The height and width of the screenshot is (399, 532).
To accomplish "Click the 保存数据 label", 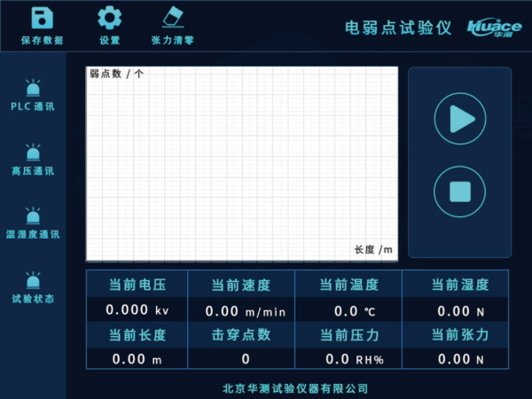I will (x=42, y=41).
